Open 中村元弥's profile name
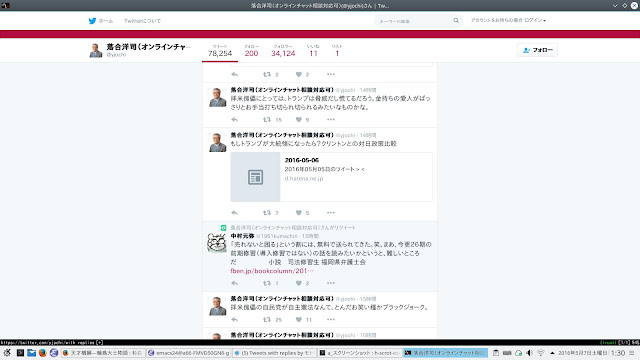The height and width of the screenshot is (360, 640). pyautogui.click(x=242, y=236)
